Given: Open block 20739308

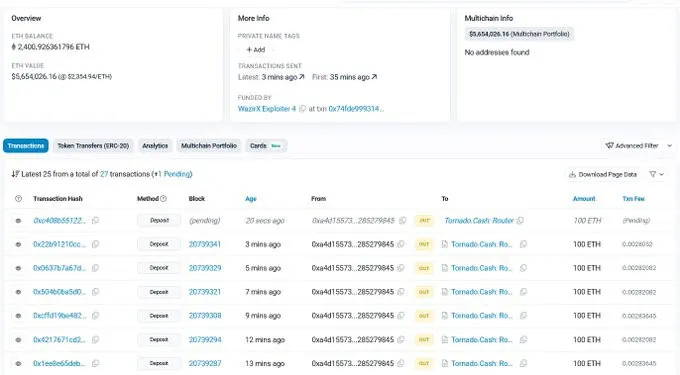Looking at the screenshot, I should click(205, 316).
